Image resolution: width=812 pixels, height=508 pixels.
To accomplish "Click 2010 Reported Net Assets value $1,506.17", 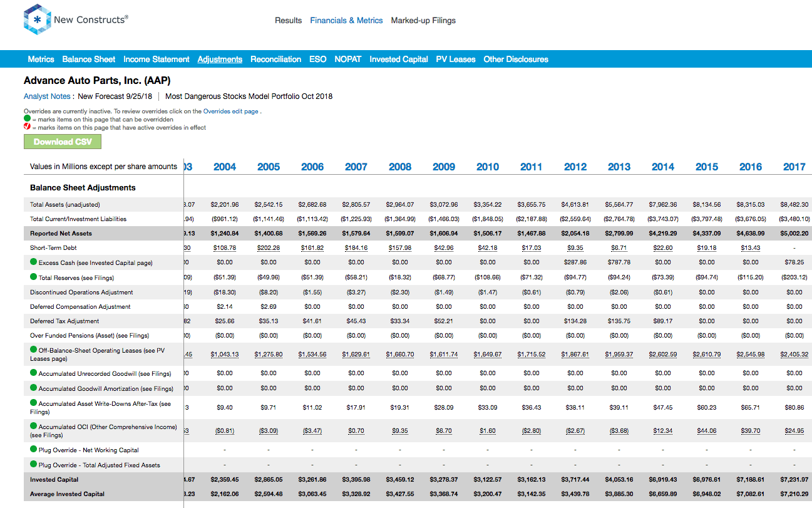I will tap(488, 234).
